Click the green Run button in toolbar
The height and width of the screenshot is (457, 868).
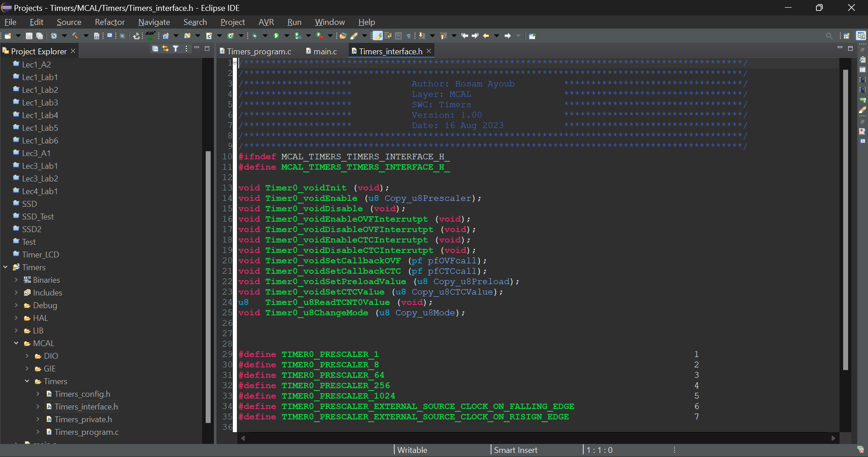276,36
